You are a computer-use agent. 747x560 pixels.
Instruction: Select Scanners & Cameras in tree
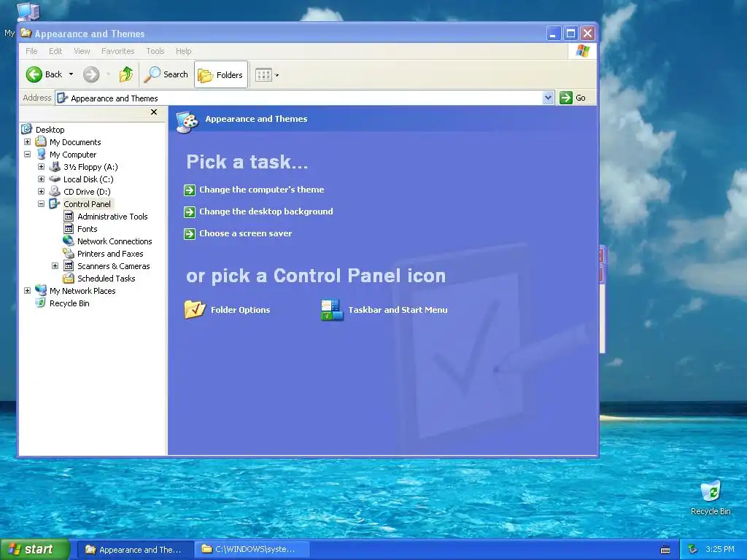click(x=113, y=265)
